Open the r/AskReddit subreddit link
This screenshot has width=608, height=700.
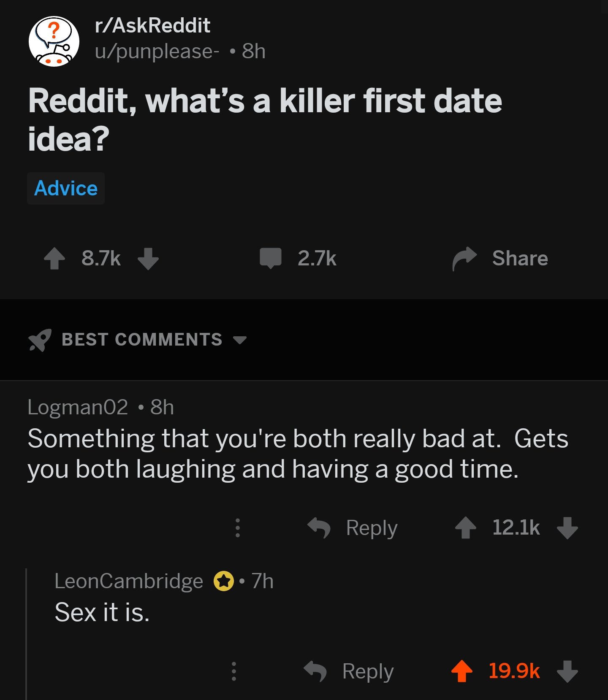tap(152, 25)
